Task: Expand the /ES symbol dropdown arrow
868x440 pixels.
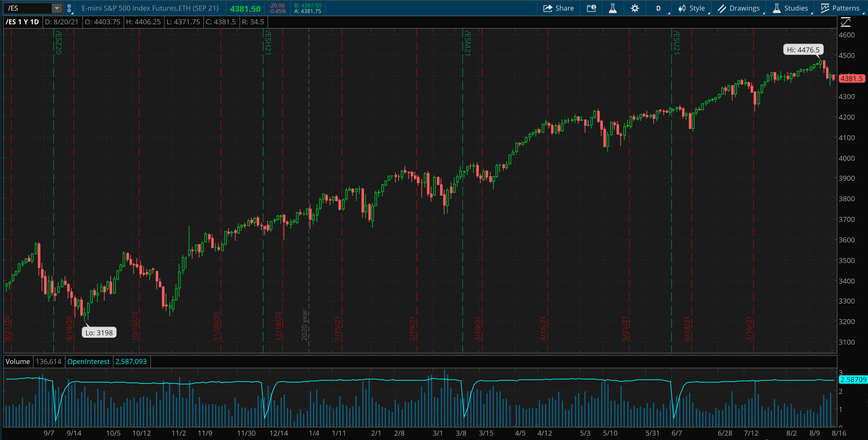Action: (57, 8)
